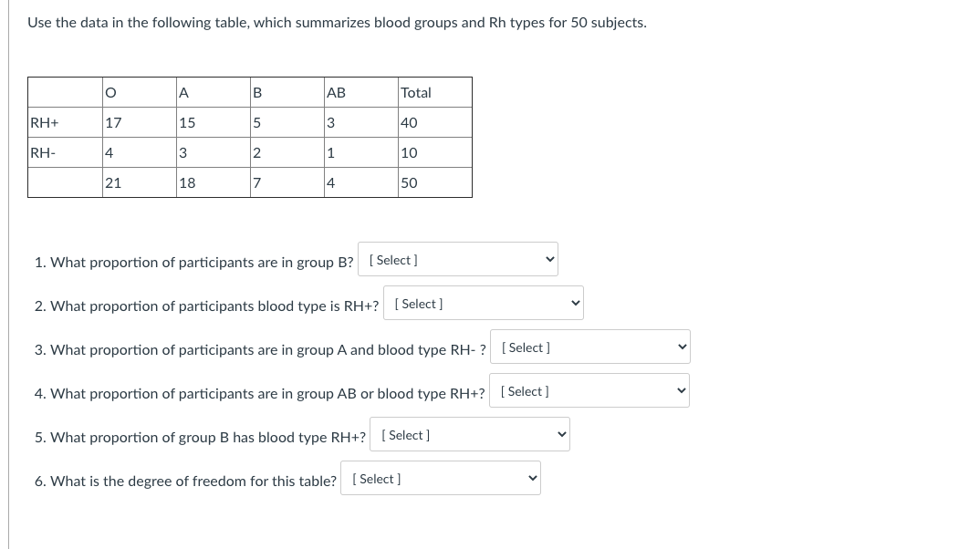Viewport: 980px width, 549px height.
Task: Click the intro sentence above the table
Action: [337, 23]
